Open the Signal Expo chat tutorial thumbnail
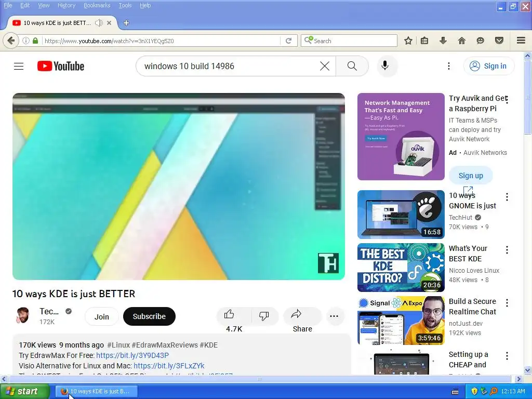532x399 pixels. coord(401,320)
